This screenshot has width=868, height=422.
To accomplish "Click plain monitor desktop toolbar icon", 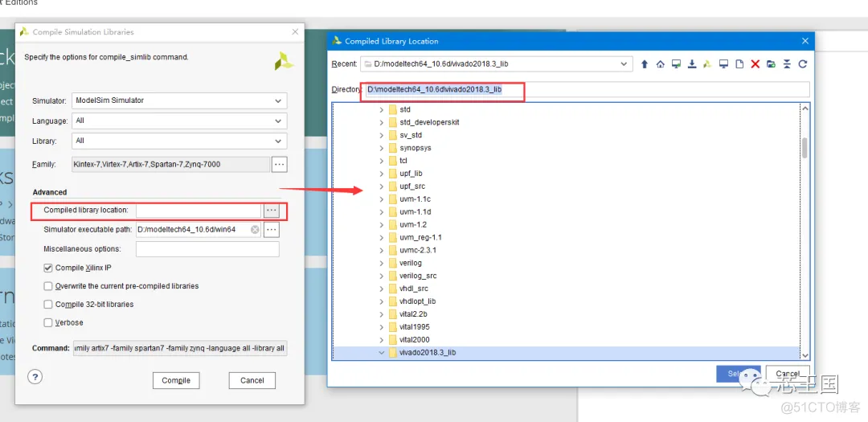I will coord(723,64).
